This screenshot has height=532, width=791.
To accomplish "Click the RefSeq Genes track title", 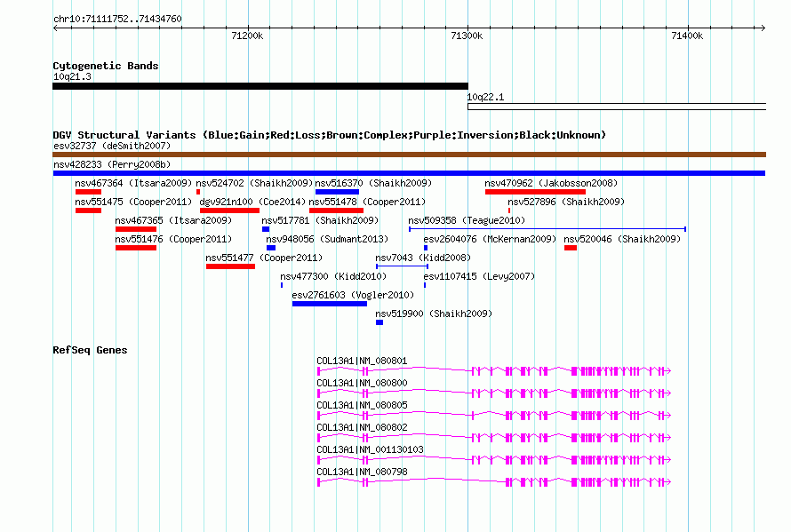I will click(90, 351).
